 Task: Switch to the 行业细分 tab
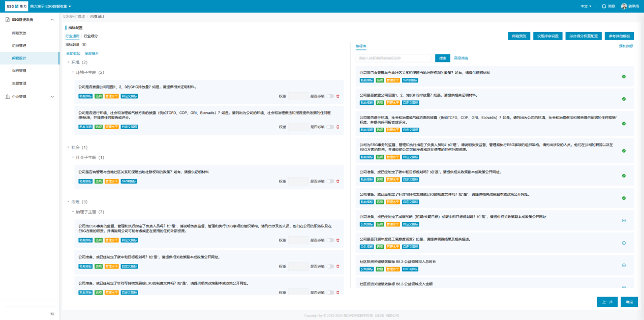click(91, 36)
